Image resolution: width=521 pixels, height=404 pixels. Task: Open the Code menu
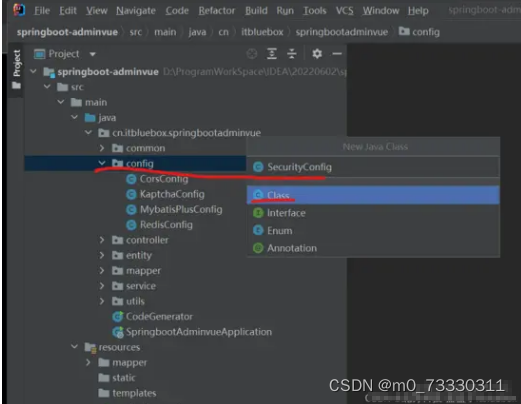[x=177, y=11]
